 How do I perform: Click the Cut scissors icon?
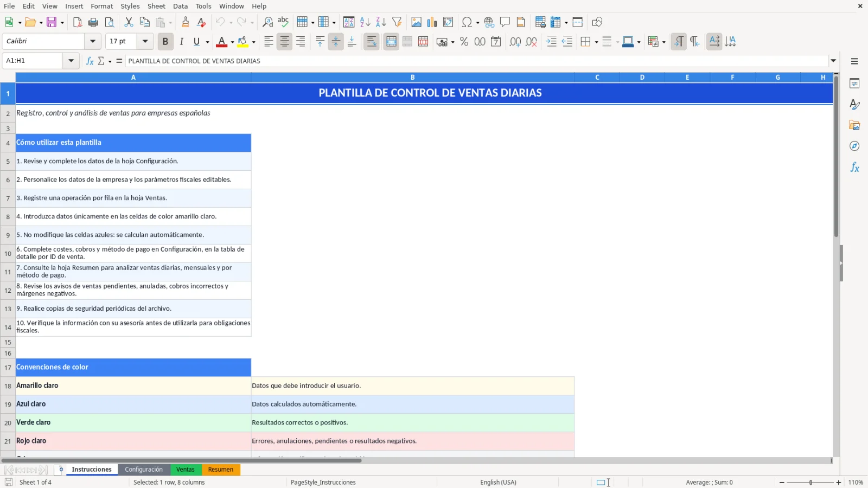(x=129, y=22)
